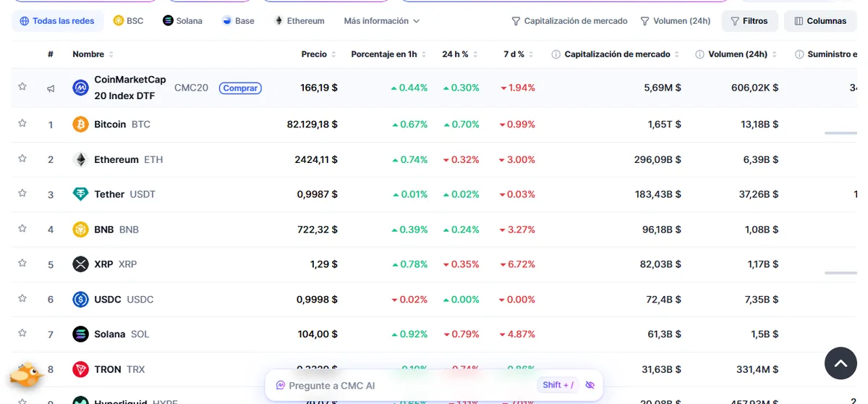Select the BSC network tab
868x404 pixels.
tap(129, 21)
